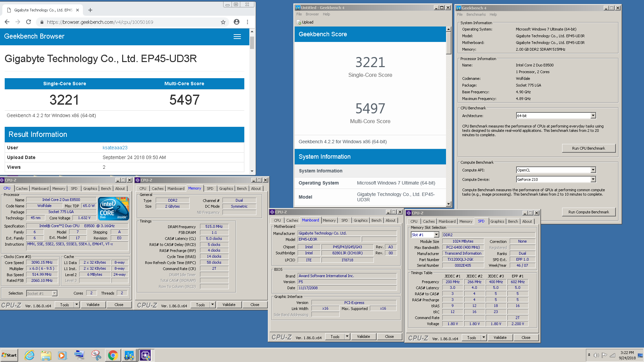Switch to Graphics tab in CPU-Z Memory window
Image resolution: width=644 pixels, height=362 pixels.
tap(226, 189)
